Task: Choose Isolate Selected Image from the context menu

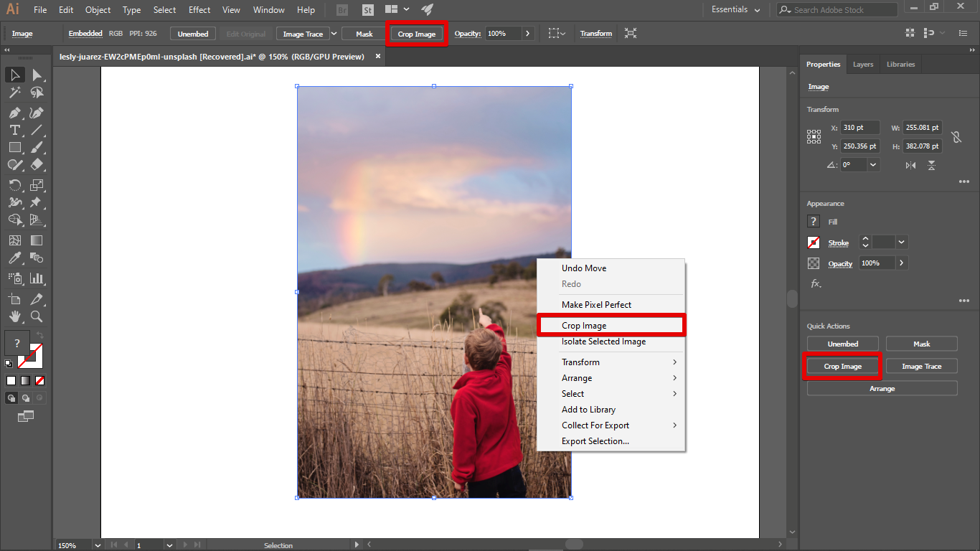Action: 604,342
